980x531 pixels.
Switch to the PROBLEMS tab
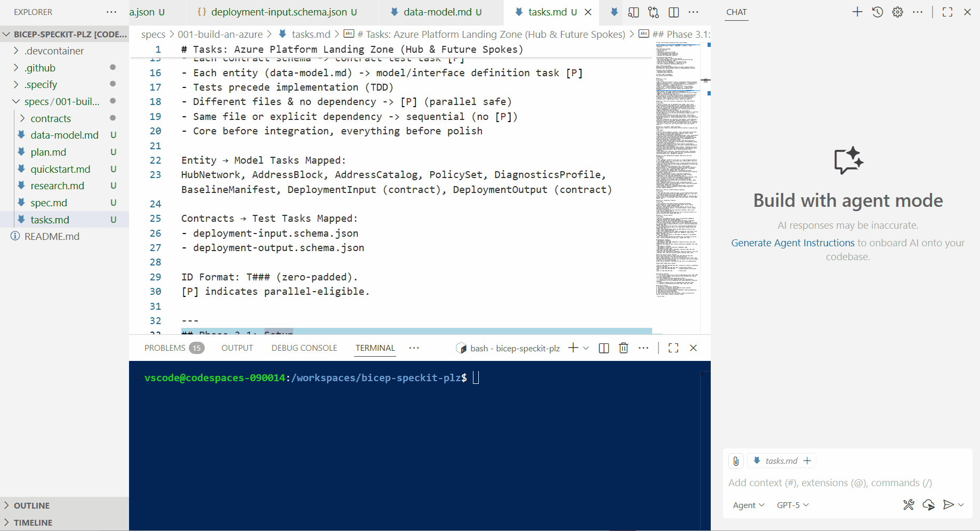pyautogui.click(x=165, y=348)
